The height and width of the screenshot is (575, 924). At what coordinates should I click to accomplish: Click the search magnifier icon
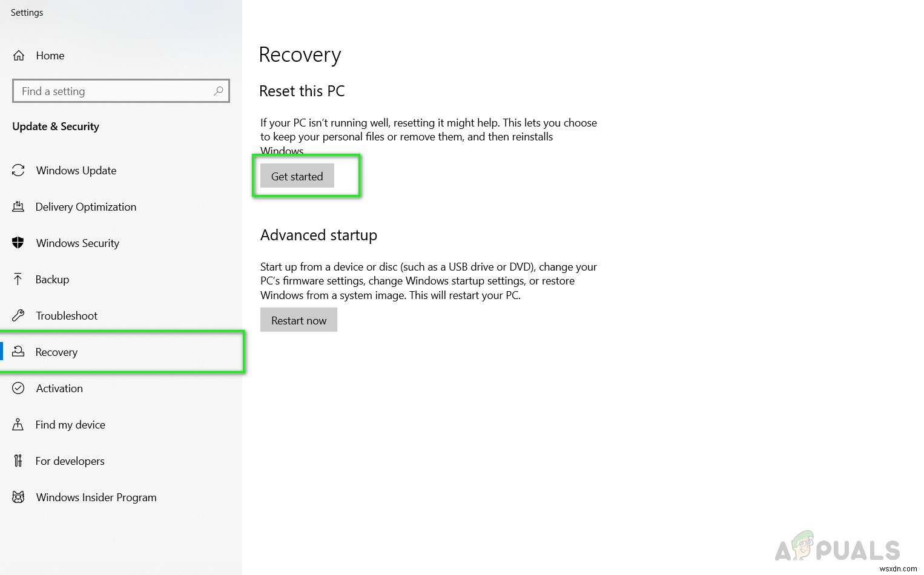[219, 91]
